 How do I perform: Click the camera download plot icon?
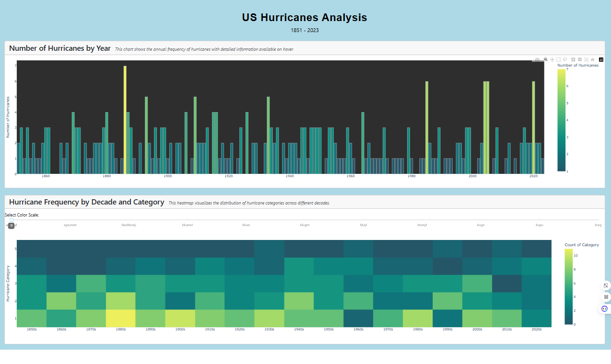(537, 59)
